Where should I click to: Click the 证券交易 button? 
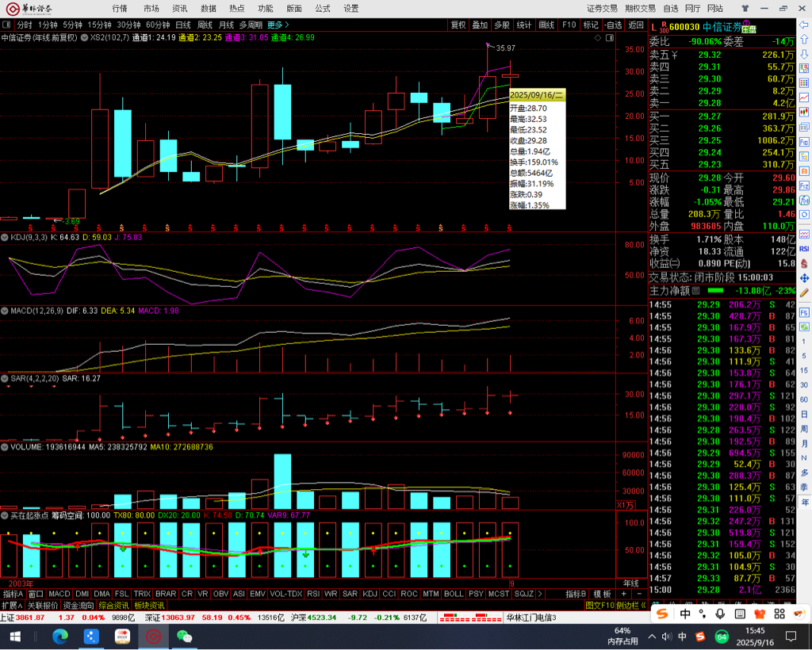[x=603, y=8]
